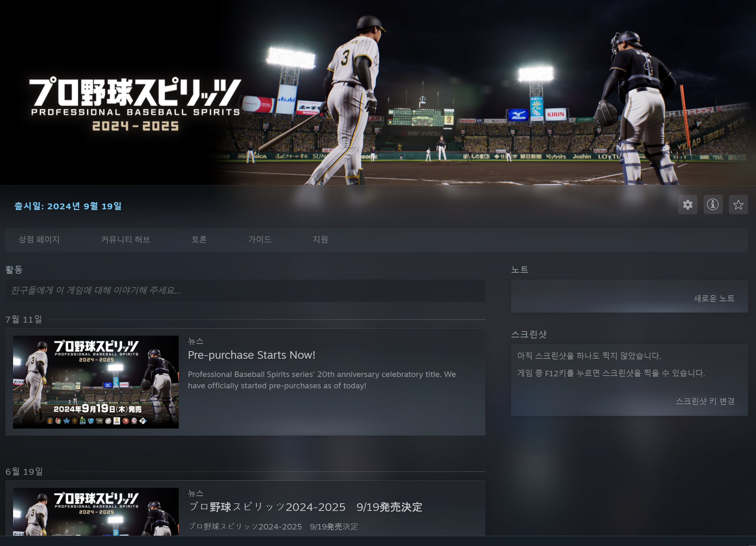This screenshot has height=546, width=756.
Task: Show game info icon
Action: pos(713,204)
